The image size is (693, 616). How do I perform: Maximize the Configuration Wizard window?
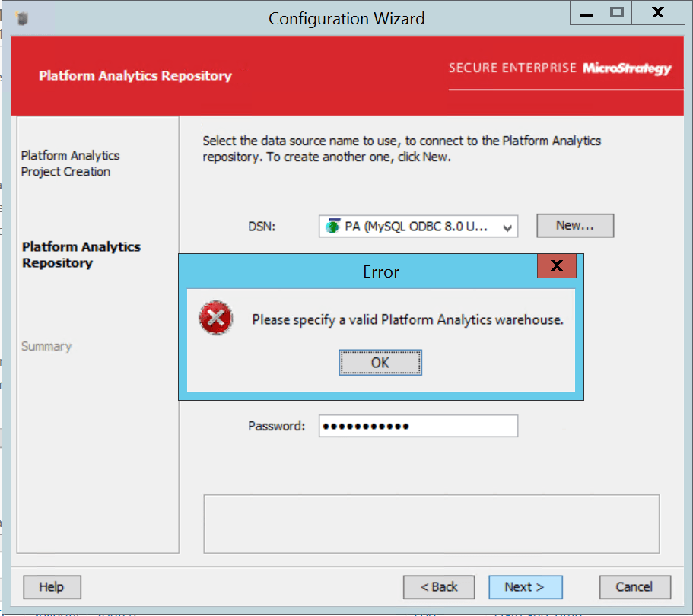click(x=616, y=13)
